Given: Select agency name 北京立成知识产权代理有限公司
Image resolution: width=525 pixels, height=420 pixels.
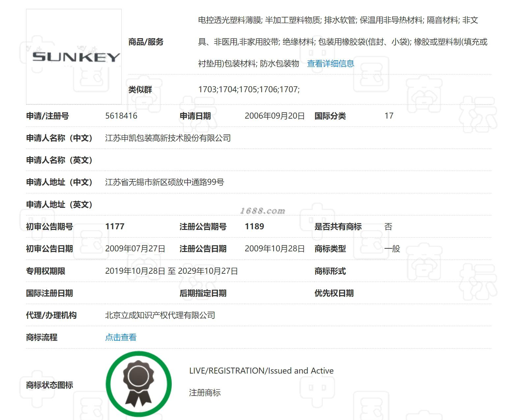Looking at the screenshot, I should point(160,315).
